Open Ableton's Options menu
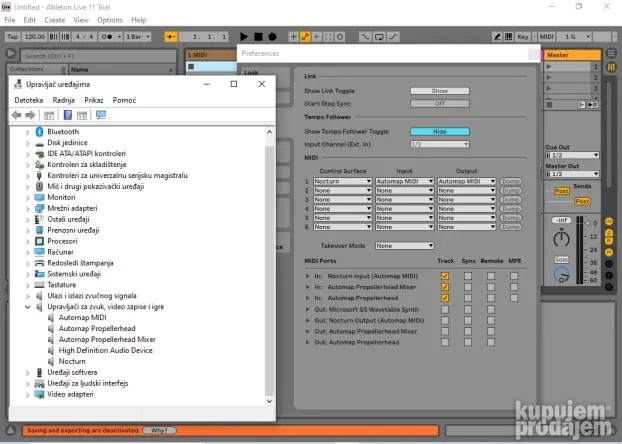This screenshot has width=622, height=444. point(110,20)
